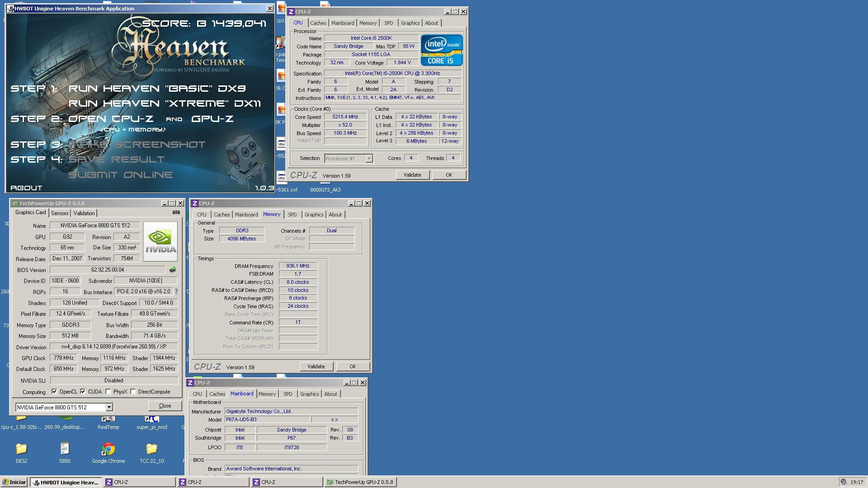This screenshot has height=488, width=868.
Task: Click OK in the top CPU-Z window
Action: pyautogui.click(x=449, y=175)
